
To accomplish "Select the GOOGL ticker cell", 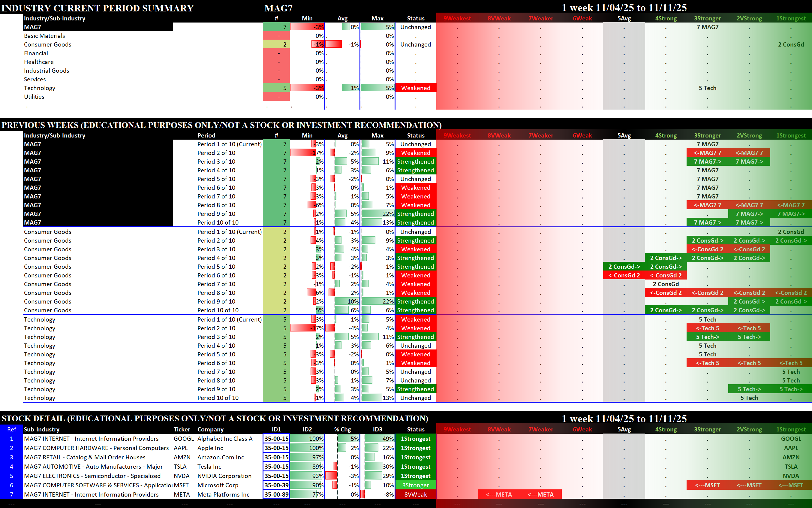I will 183,439.
